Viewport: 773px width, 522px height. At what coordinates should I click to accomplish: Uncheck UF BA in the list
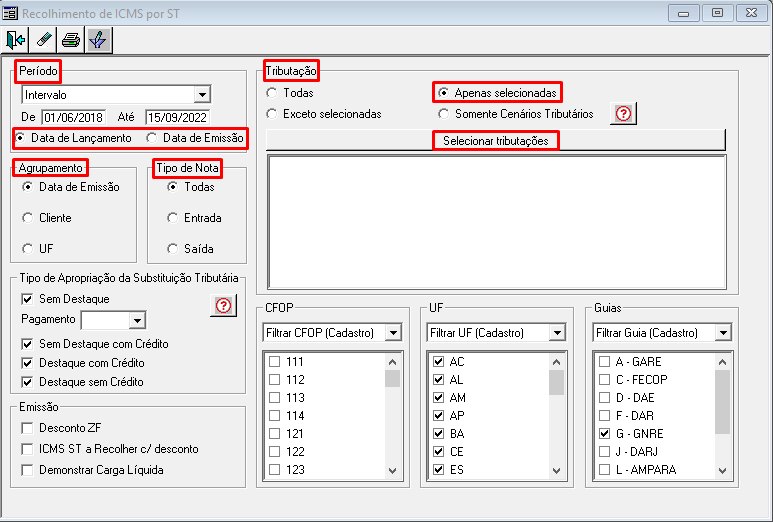click(x=438, y=434)
